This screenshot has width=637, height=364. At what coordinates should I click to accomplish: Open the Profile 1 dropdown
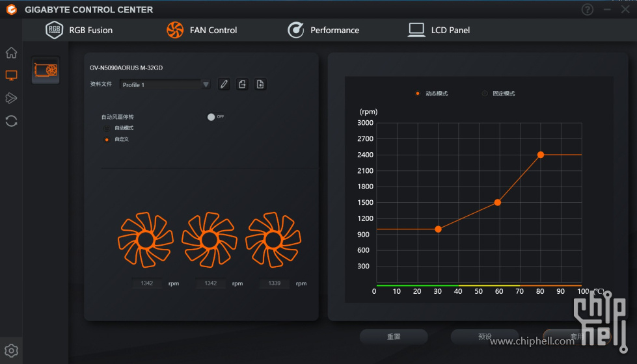point(165,84)
